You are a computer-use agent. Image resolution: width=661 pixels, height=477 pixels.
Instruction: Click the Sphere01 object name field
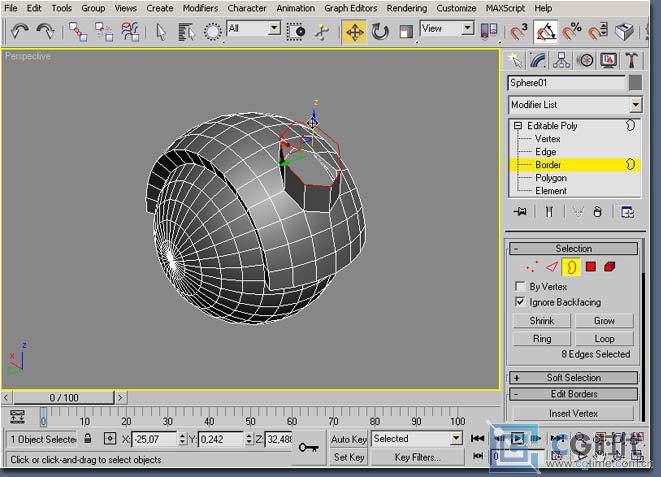point(567,83)
